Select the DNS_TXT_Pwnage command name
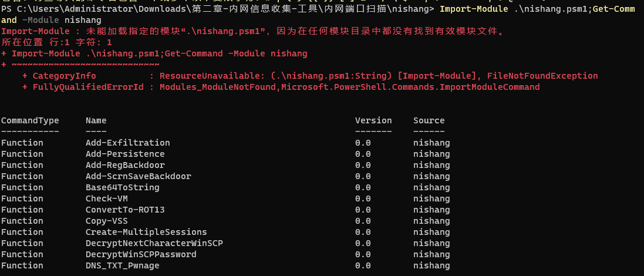The width and height of the screenshot is (644, 276). click(122, 265)
